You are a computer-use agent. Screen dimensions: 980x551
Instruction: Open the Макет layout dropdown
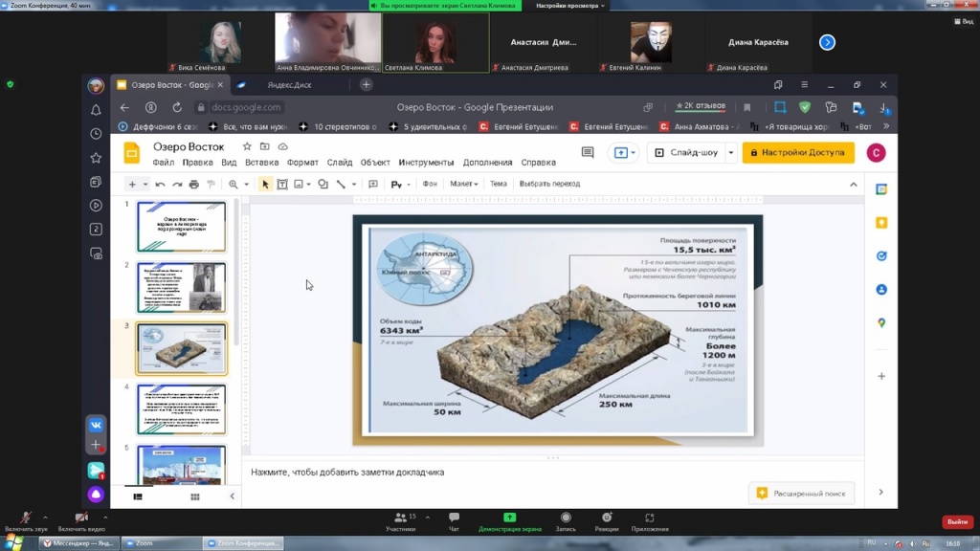[x=463, y=184]
